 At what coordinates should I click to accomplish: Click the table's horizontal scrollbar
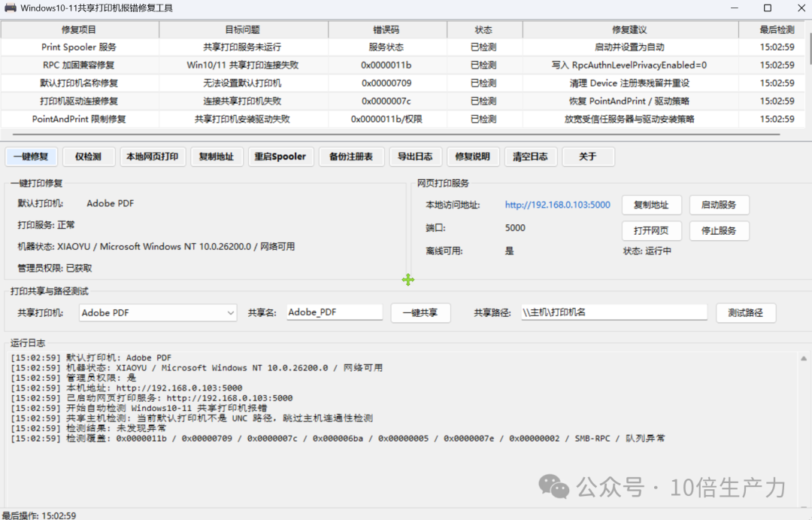pyautogui.click(x=396, y=134)
